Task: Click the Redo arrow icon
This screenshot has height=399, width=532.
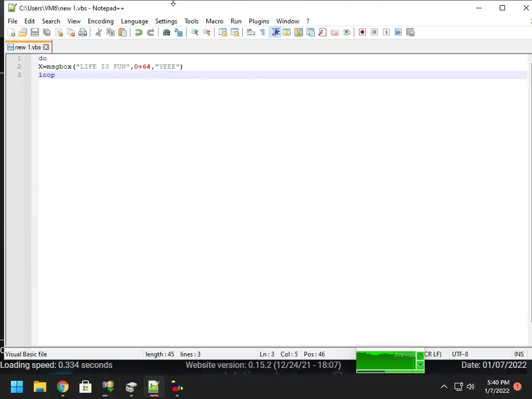Action: (150, 32)
